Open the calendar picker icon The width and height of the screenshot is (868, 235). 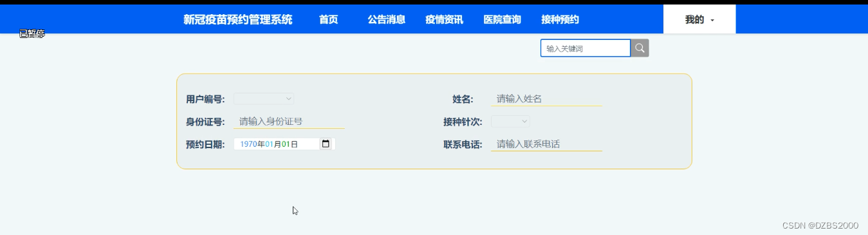pos(326,144)
